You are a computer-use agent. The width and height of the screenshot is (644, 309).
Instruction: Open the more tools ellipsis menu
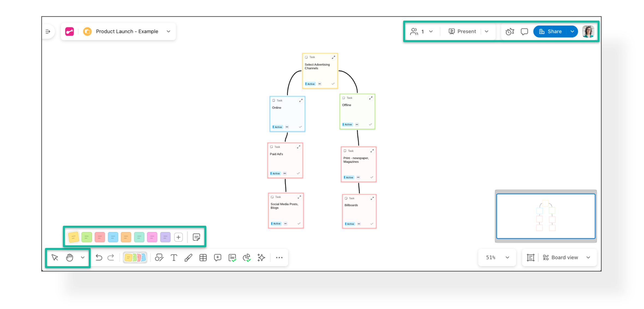(279, 258)
